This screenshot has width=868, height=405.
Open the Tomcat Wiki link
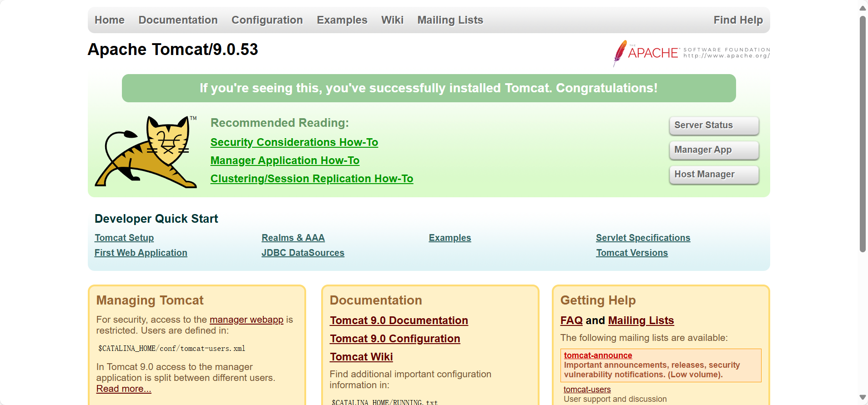362,357
